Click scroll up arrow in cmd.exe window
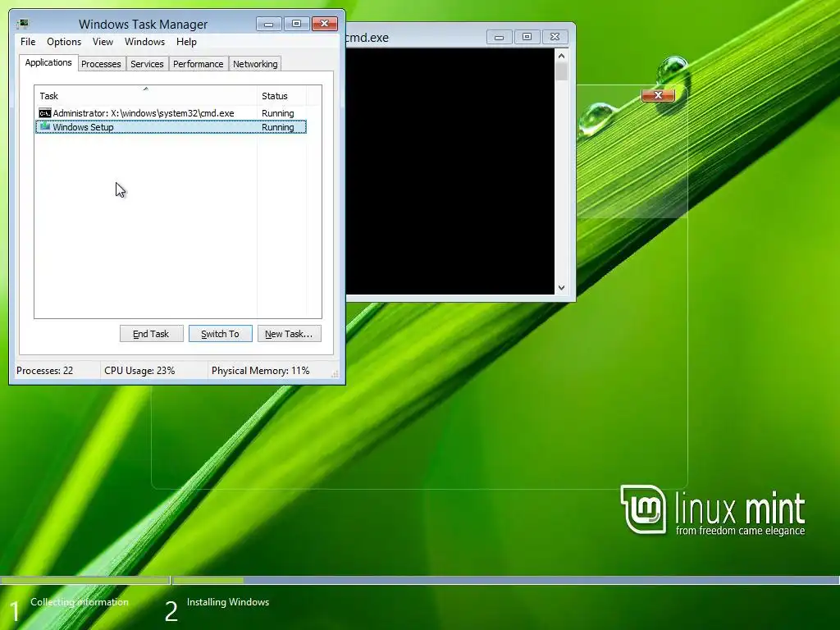840x630 pixels. pyautogui.click(x=561, y=56)
